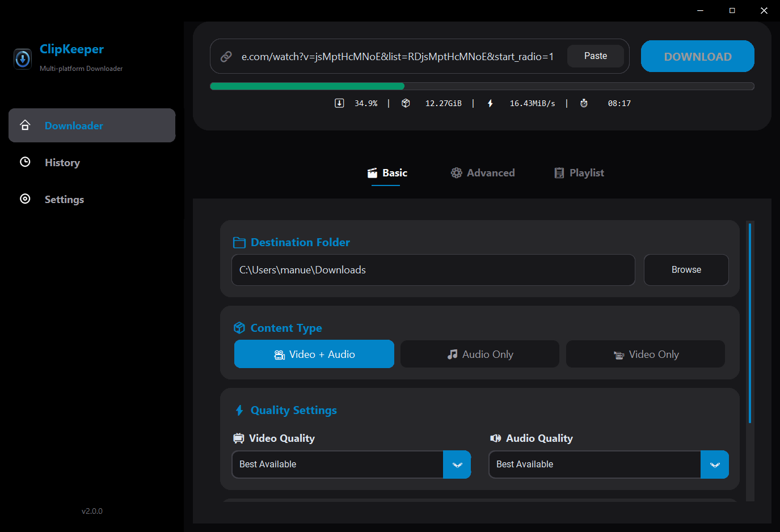Image resolution: width=780 pixels, height=532 pixels.
Task: Open the Downloader page in sidebar
Action: point(92,125)
